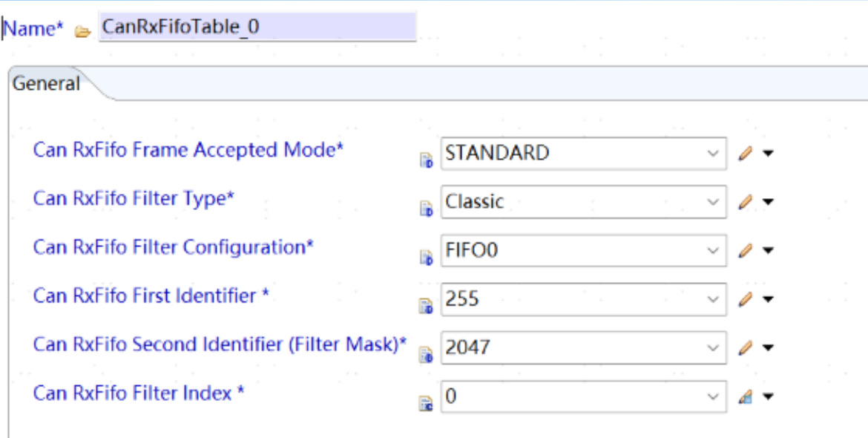Expand arrow menu next to Filter Configuration pencil
The width and height of the screenshot is (868, 438).
(x=768, y=252)
